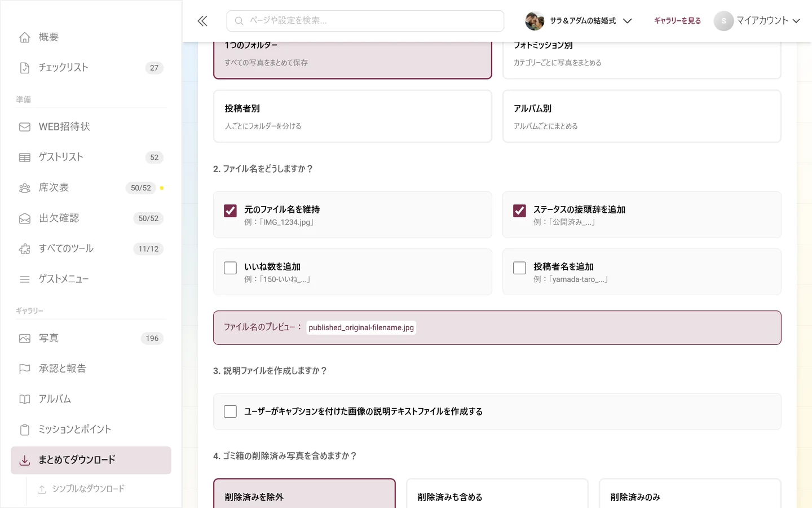Open すべてのツール in the sidebar
This screenshot has height=508, width=812.
(91, 249)
